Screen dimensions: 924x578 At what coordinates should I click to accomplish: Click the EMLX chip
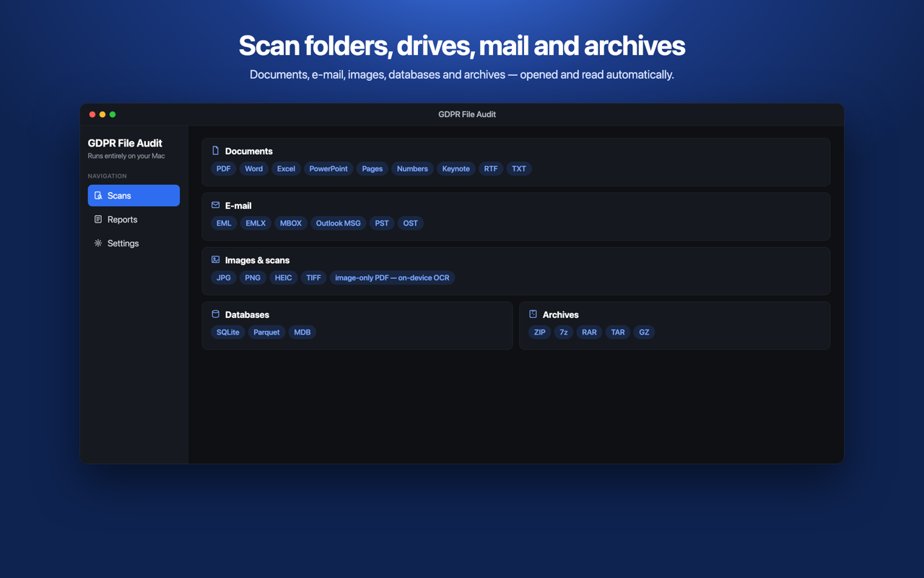pyautogui.click(x=256, y=223)
